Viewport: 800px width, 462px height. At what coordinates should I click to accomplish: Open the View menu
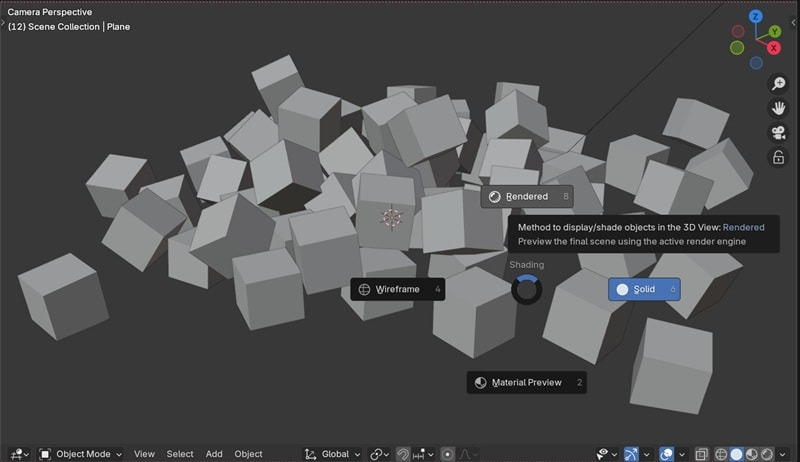(144, 454)
